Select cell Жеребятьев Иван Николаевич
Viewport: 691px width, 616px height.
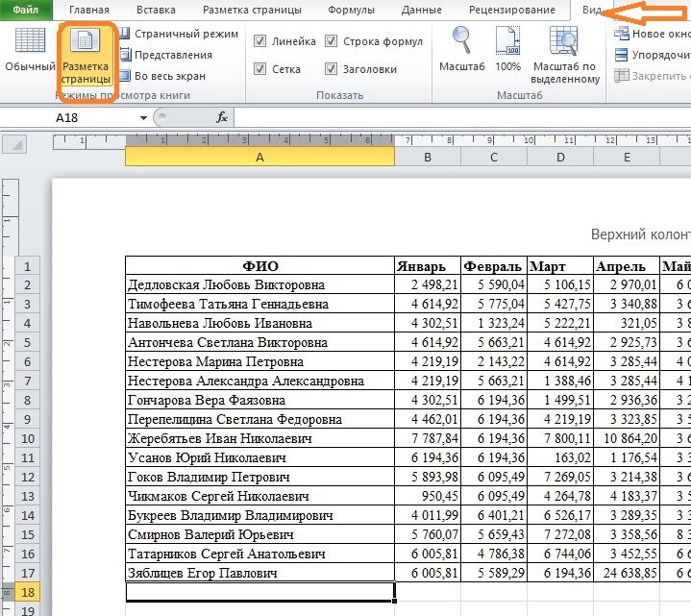[260, 439]
